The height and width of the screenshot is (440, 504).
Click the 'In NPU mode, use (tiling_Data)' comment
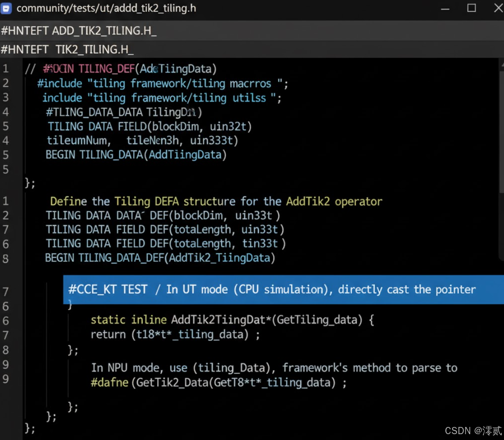[274, 368]
